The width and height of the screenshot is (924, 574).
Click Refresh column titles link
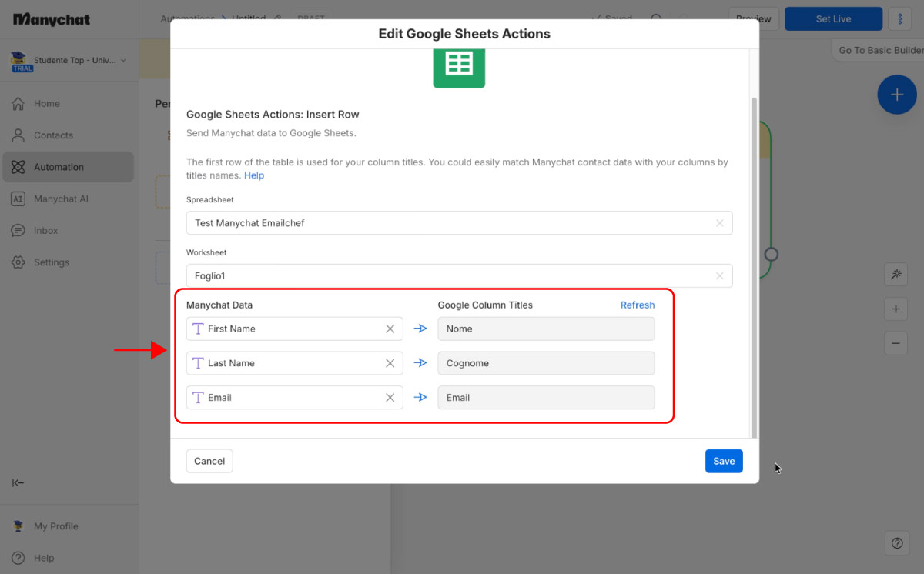tap(638, 305)
